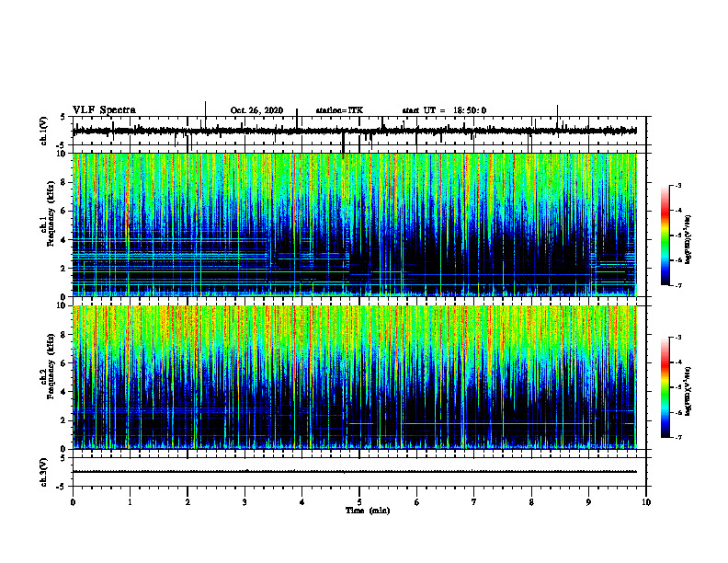The width and height of the screenshot is (728, 563).
Task: Click the "ch.1(V)" waveform axis label
Action: click(x=44, y=131)
